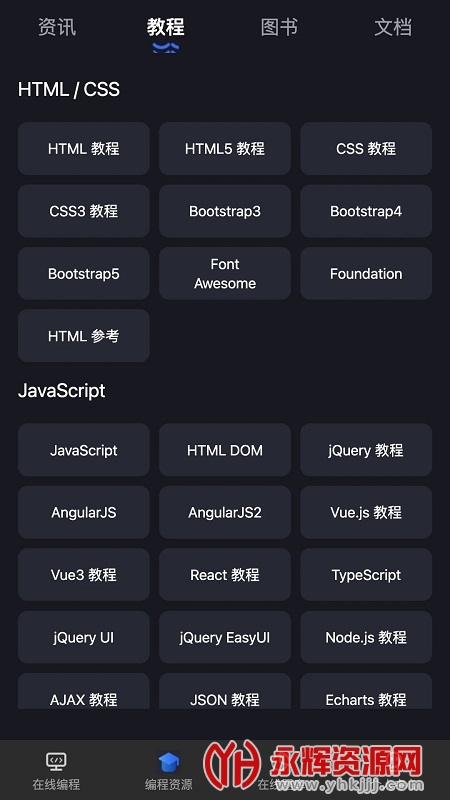The image size is (450, 800).
Task: Open the 编程资源 bottom navigation label
Action: 169,784
